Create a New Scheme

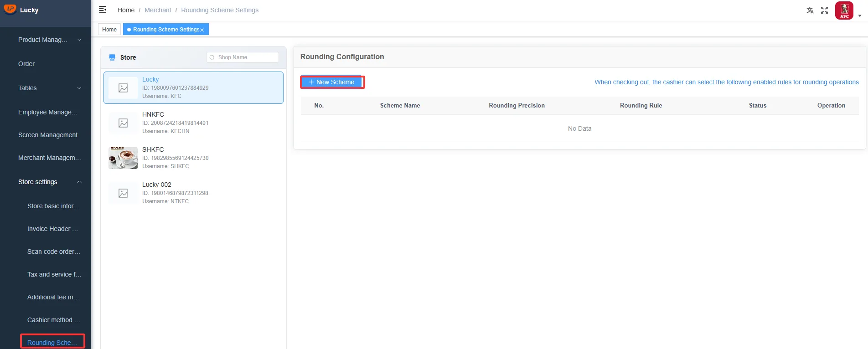tap(331, 82)
